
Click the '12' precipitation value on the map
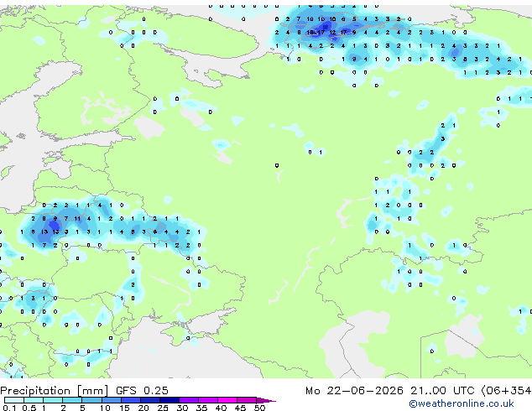click(332, 33)
